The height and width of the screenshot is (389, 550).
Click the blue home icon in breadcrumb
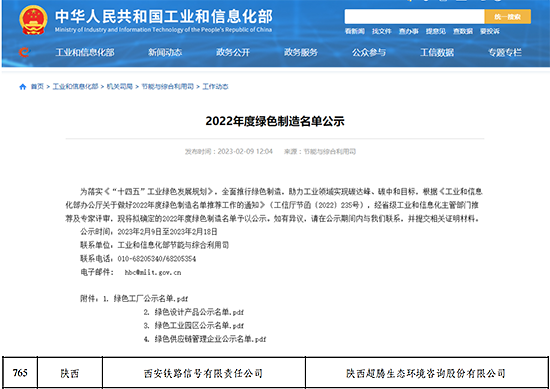23,87
